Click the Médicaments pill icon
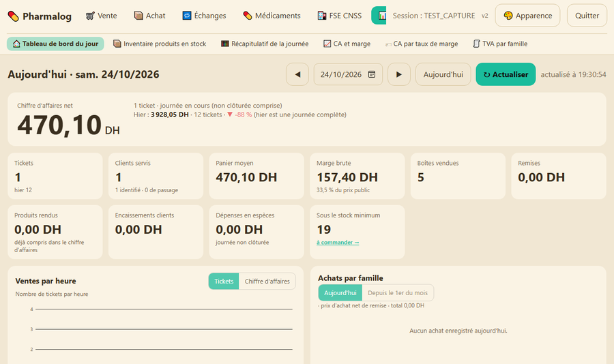Viewport: 614px width, 364px height. (248, 16)
